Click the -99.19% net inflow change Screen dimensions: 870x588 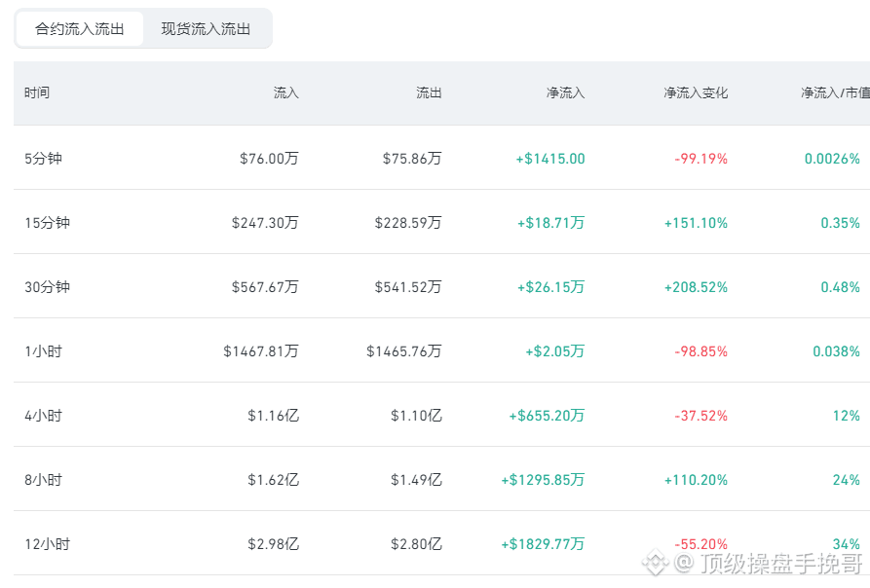(700, 159)
